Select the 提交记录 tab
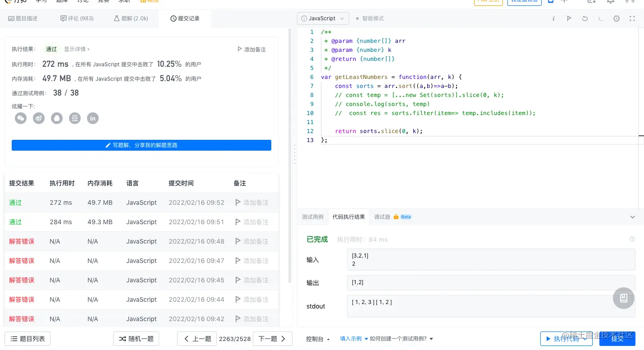644x350 pixels. click(x=185, y=18)
